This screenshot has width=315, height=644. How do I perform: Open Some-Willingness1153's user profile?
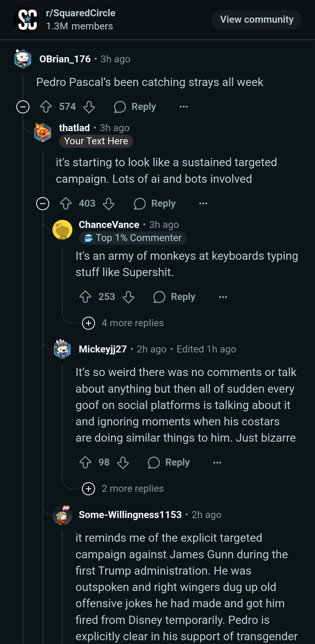[130, 515]
